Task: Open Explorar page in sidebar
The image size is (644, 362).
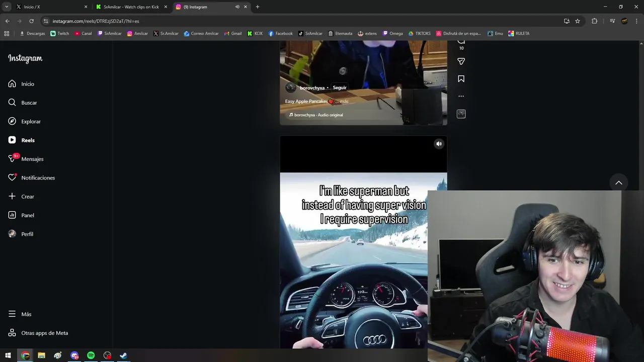Action: (24, 121)
